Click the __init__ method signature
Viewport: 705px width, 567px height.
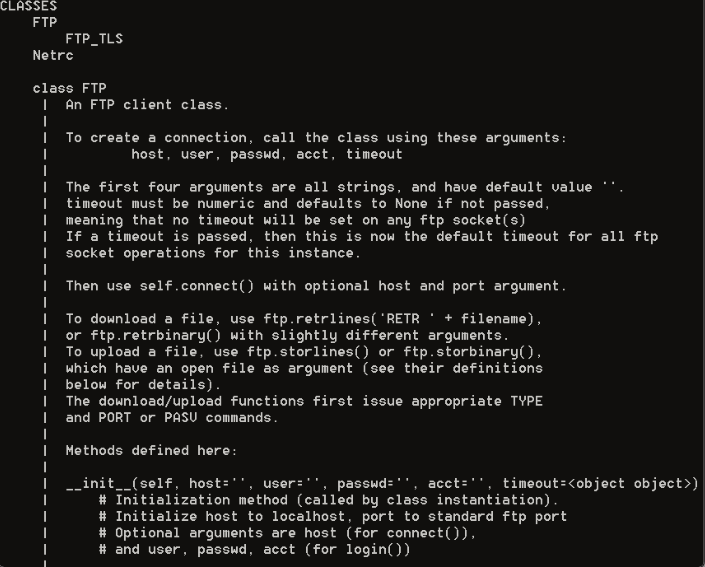tap(381, 484)
